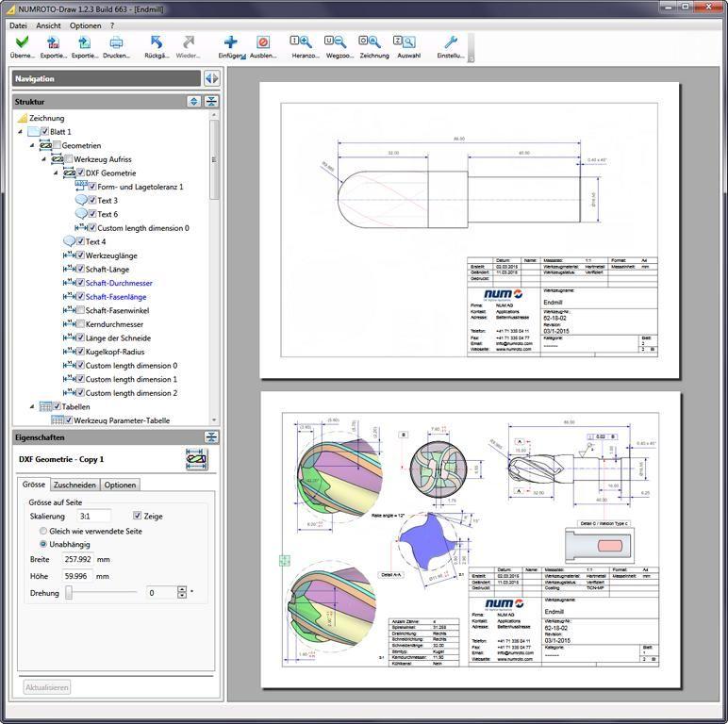Viewport: 728px width, 724px height.
Task: Click the Drucken printer icon
Action: click(116, 42)
